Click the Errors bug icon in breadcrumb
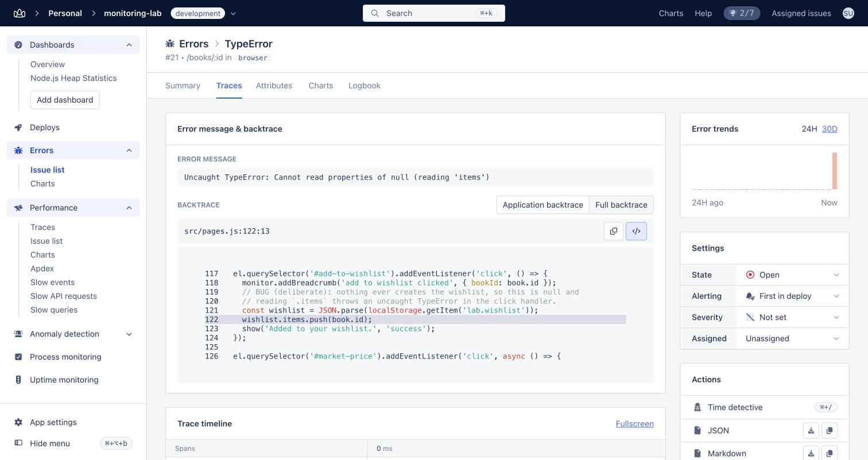868x460 pixels. click(170, 44)
